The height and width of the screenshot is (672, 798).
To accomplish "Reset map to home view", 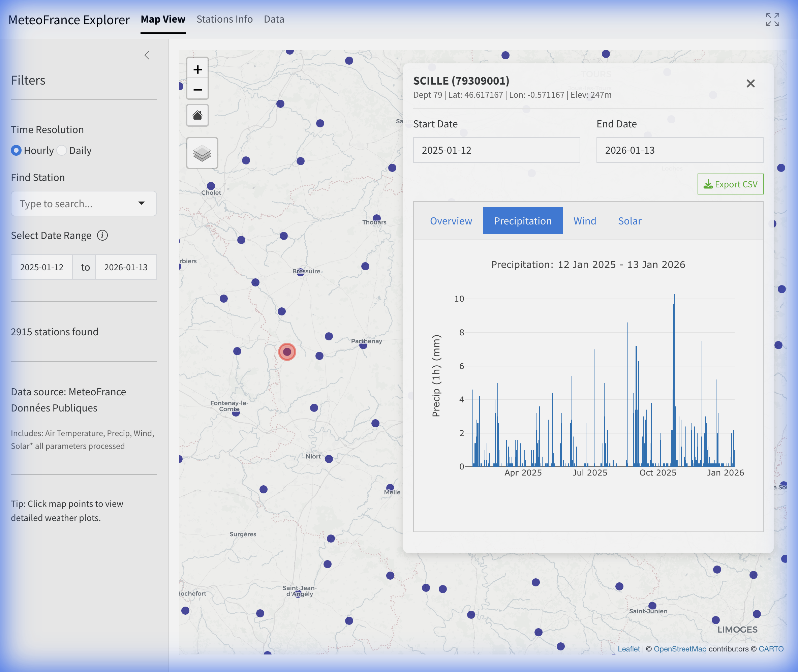I will point(197,115).
